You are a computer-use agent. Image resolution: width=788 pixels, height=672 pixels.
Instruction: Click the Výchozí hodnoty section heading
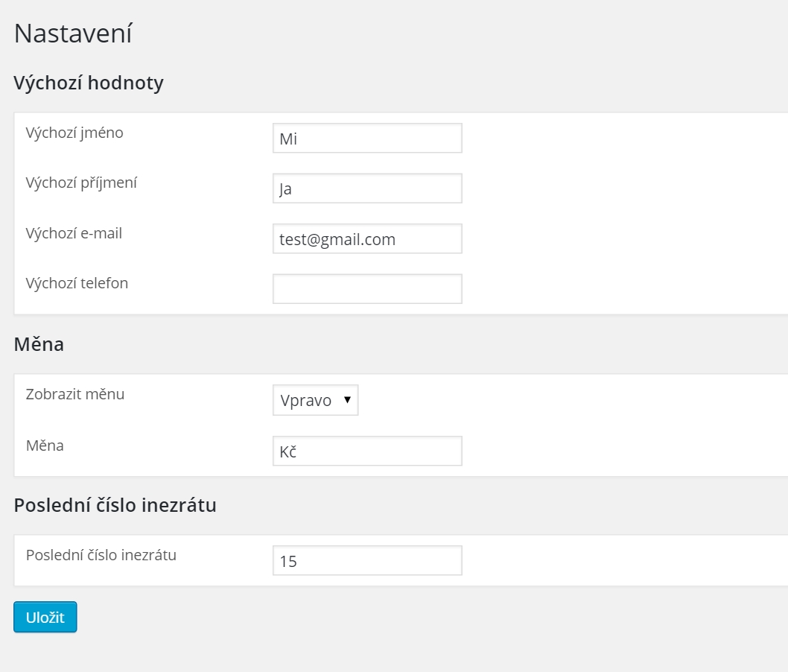[x=89, y=83]
